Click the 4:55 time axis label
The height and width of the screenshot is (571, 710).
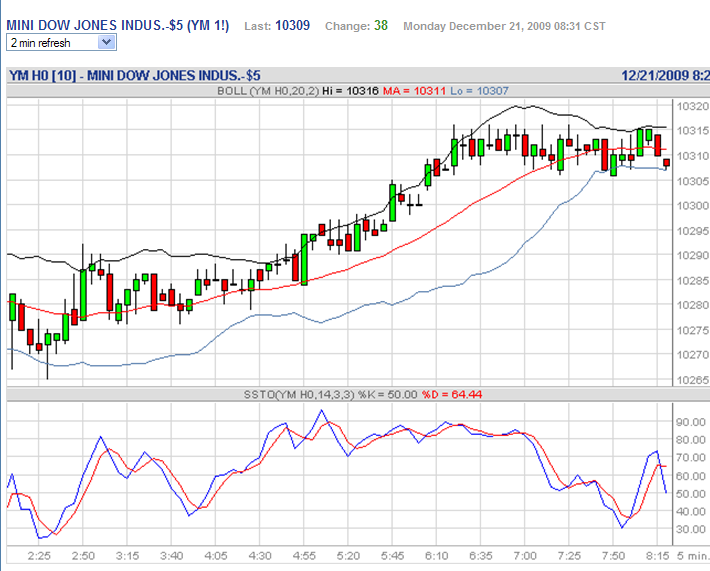[304, 556]
